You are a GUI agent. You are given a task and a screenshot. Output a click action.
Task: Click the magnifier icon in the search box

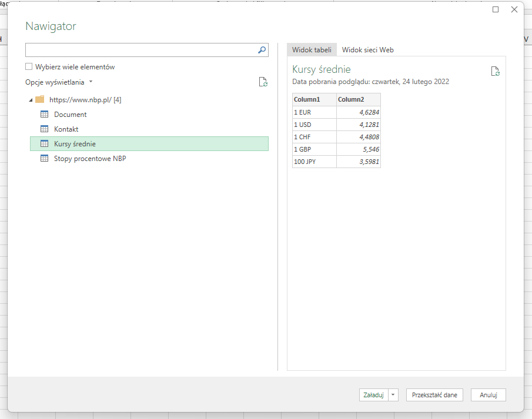(261, 50)
